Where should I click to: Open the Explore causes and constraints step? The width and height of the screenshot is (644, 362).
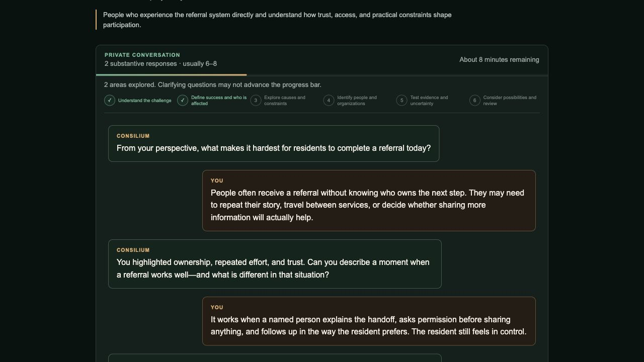click(x=285, y=101)
